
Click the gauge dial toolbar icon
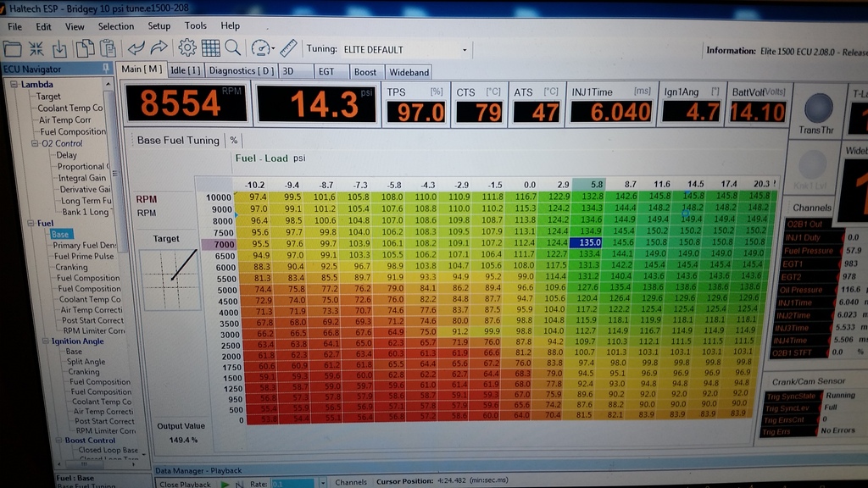tap(261, 48)
